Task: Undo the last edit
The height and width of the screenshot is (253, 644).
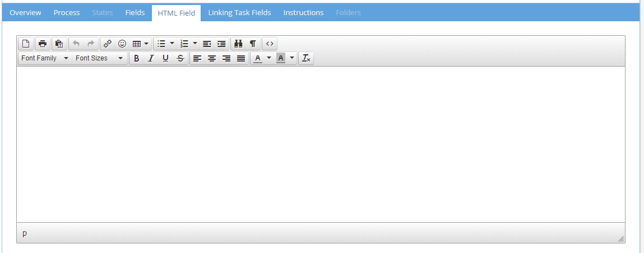Action: [x=76, y=44]
